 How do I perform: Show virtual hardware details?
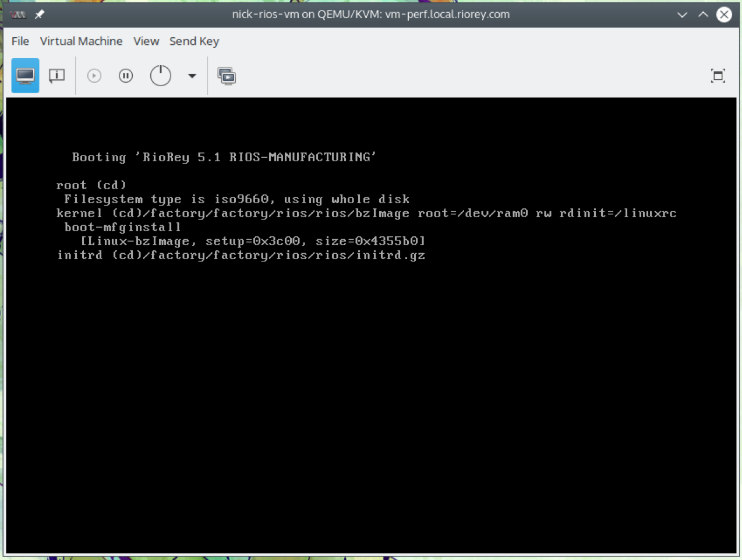pyautogui.click(x=56, y=76)
